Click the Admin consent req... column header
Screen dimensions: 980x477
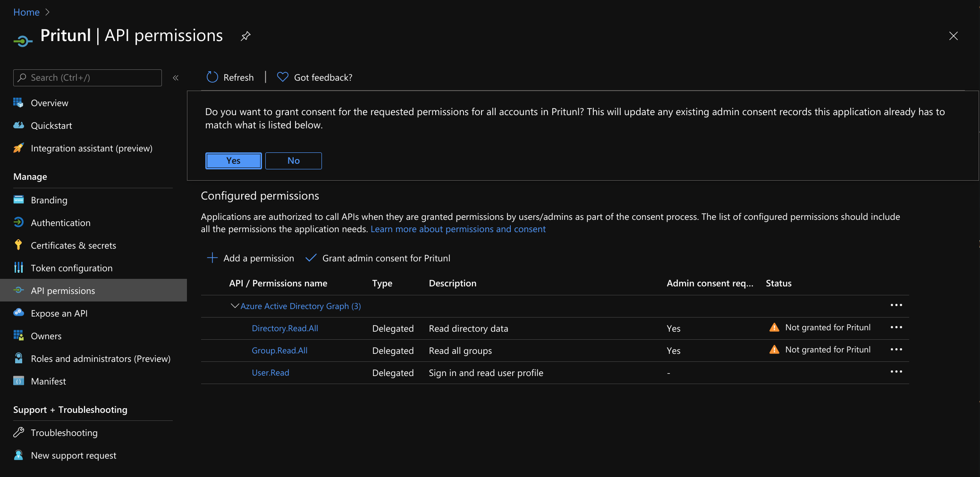710,283
